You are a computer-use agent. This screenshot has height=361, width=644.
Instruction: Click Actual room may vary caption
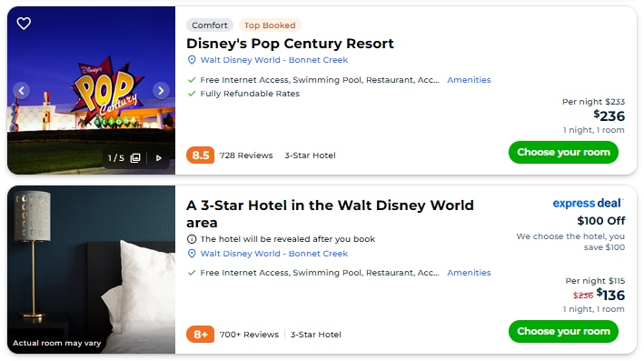(x=56, y=343)
